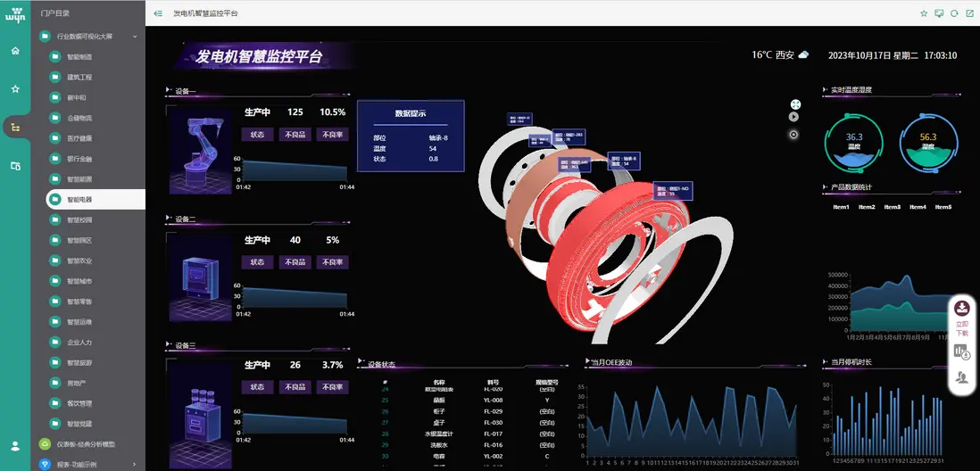This screenshot has height=471, width=980.
Task: Click the FL-029 cell in 设备状态 table
Action: click(x=493, y=411)
